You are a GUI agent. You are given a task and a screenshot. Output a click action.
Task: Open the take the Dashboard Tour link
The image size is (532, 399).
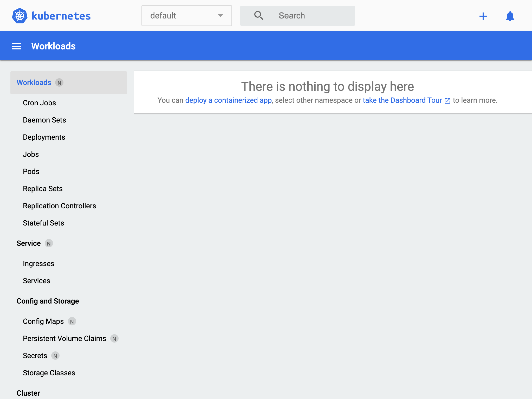tap(402, 100)
